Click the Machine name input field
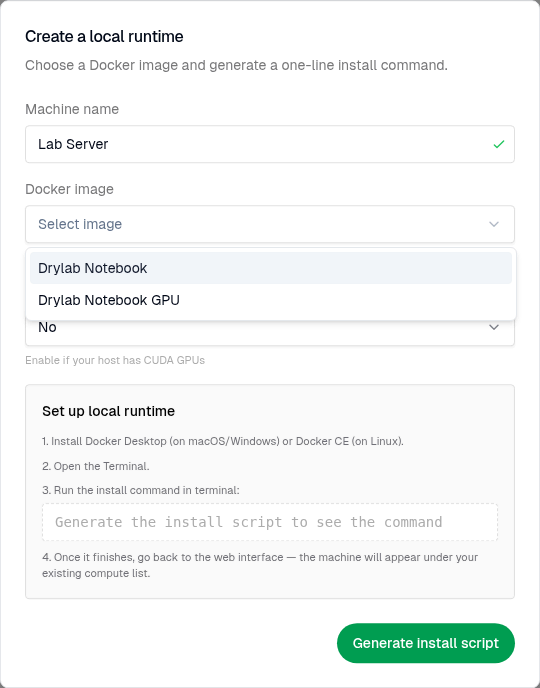The width and height of the screenshot is (540, 688). point(270,144)
